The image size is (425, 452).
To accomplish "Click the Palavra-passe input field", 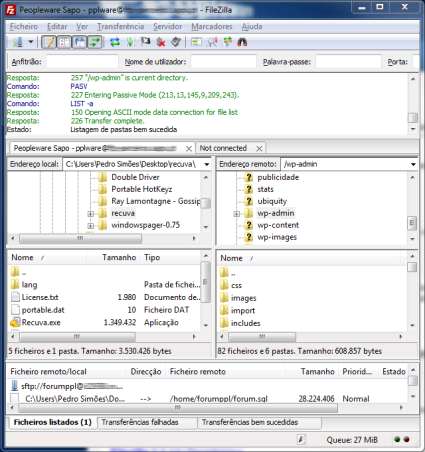I will coord(348,62).
